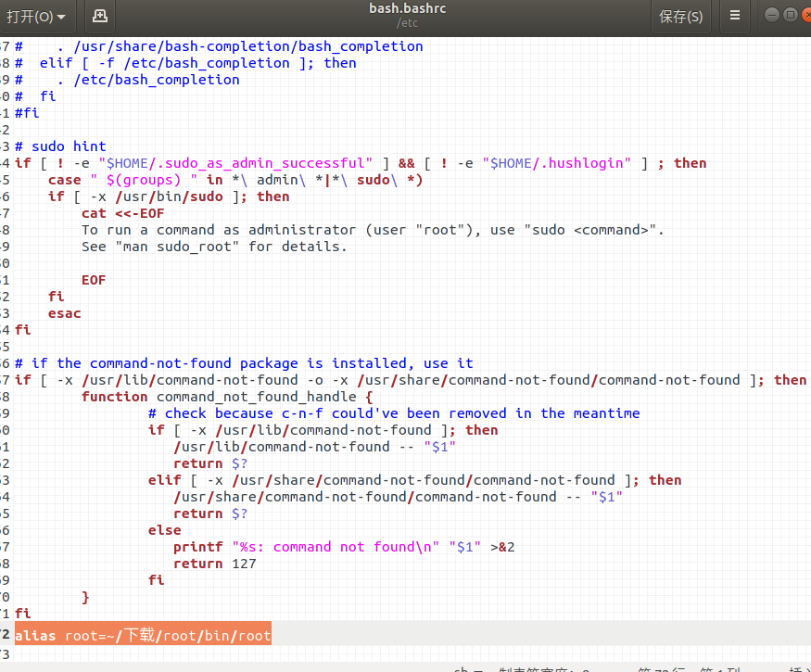Click the bash.bashrc window title
811x672 pixels.
click(407, 9)
